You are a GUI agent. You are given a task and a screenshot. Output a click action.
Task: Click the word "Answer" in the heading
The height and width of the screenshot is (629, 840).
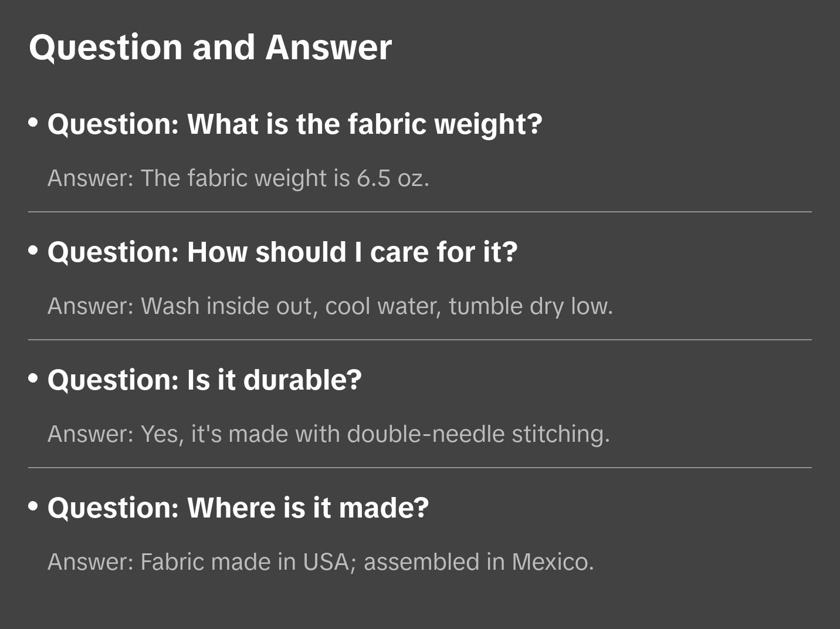click(x=328, y=47)
